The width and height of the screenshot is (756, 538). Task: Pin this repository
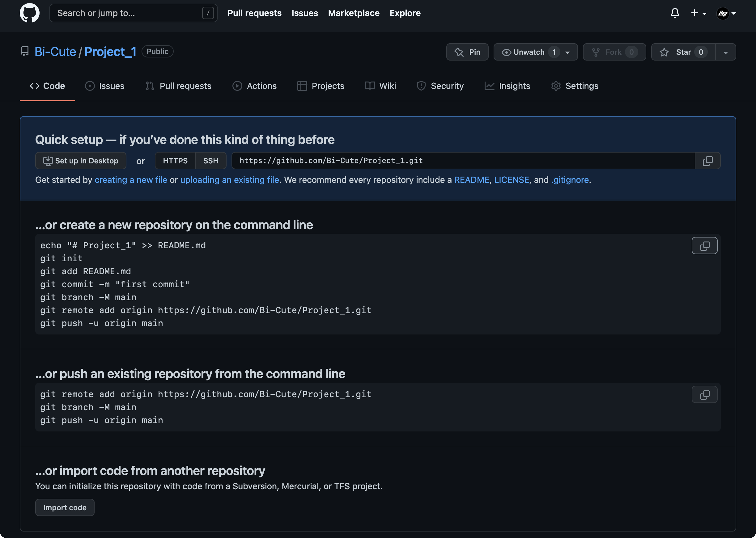467,52
